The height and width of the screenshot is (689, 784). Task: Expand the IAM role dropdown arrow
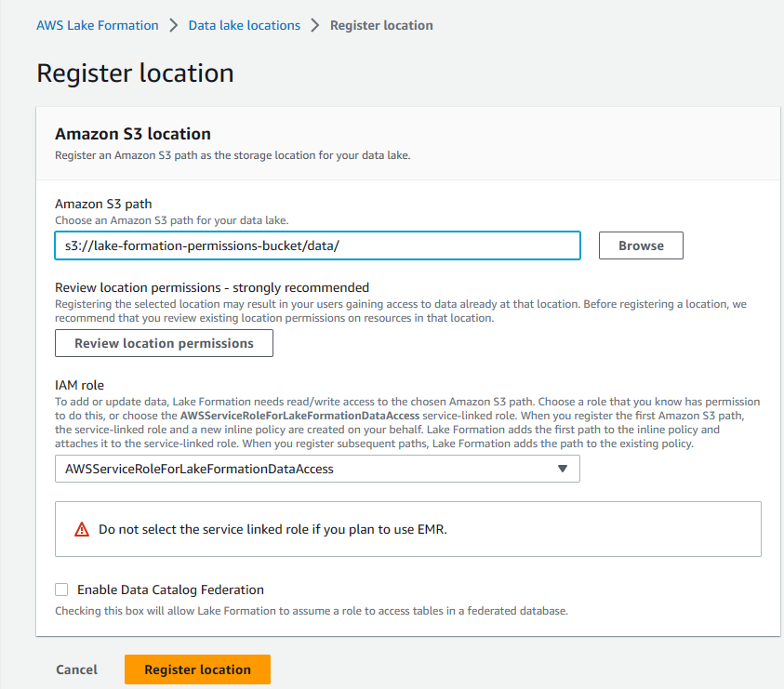coord(562,469)
